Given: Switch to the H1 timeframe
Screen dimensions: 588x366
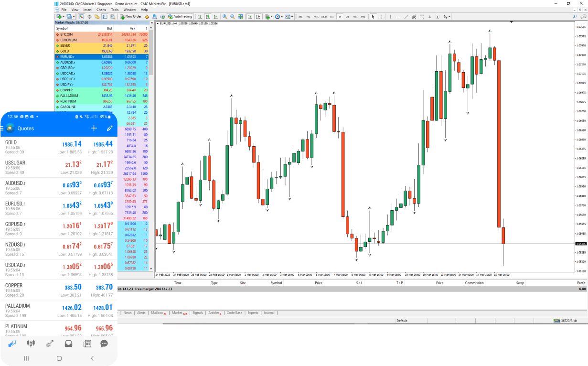Looking at the screenshot, I should pos(331,17).
